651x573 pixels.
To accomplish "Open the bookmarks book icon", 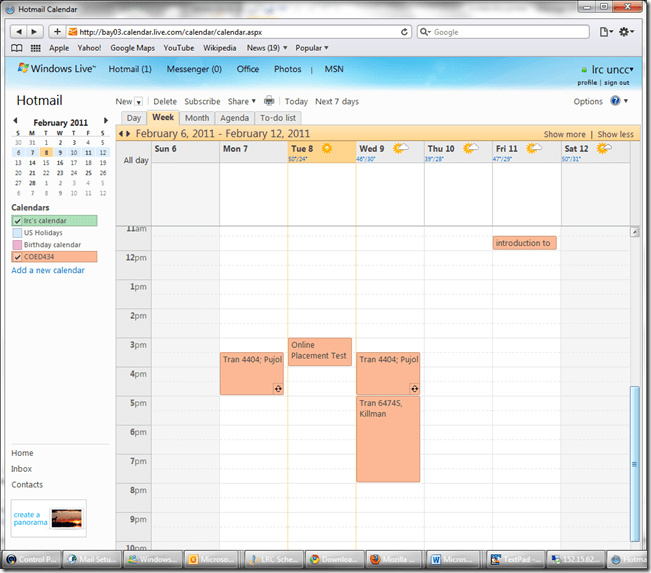I will [x=17, y=48].
